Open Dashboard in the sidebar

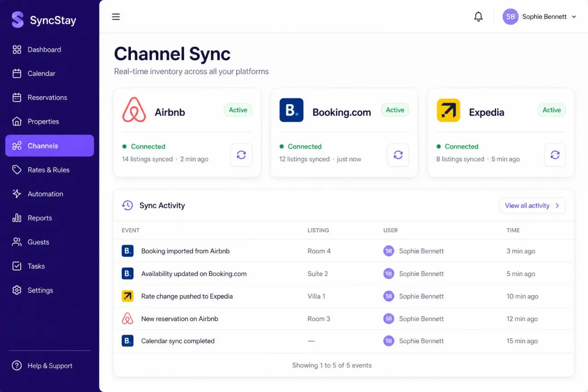(50, 50)
